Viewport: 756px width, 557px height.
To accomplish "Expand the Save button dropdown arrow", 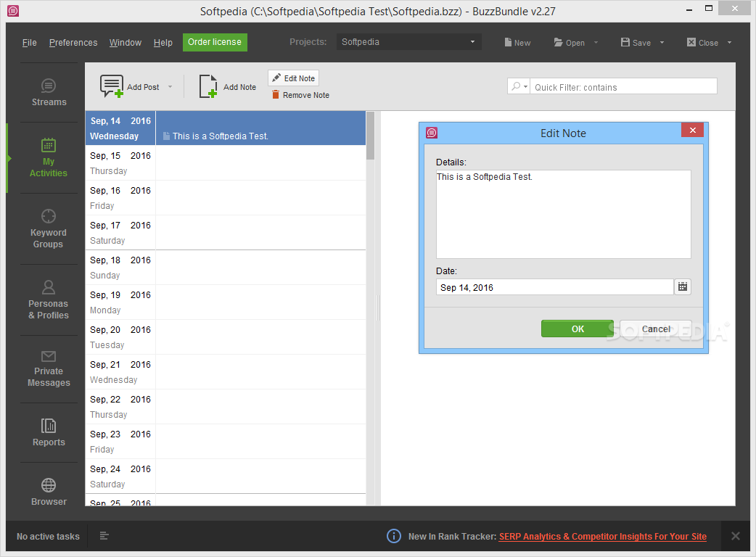I will pyautogui.click(x=662, y=42).
